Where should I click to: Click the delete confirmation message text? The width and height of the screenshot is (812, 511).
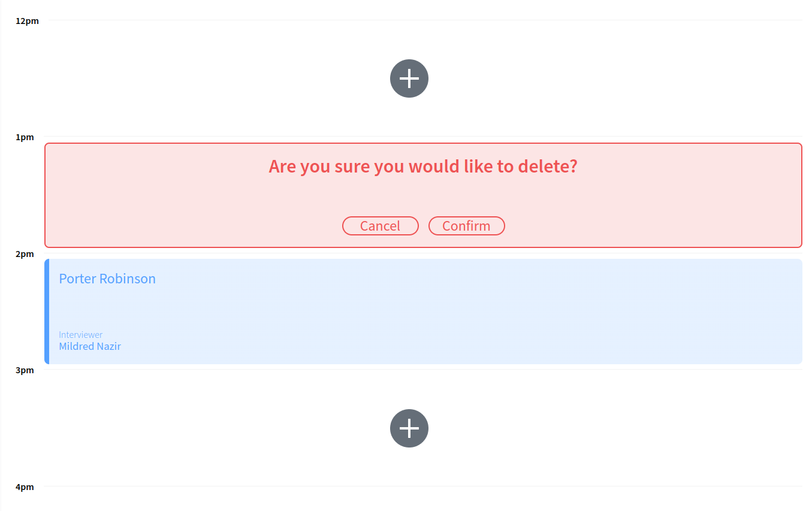[x=422, y=166]
